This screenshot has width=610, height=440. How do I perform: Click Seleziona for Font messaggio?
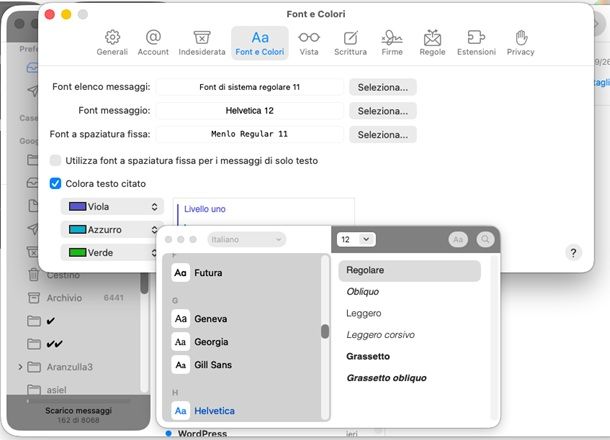pyautogui.click(x=383, y=111)
